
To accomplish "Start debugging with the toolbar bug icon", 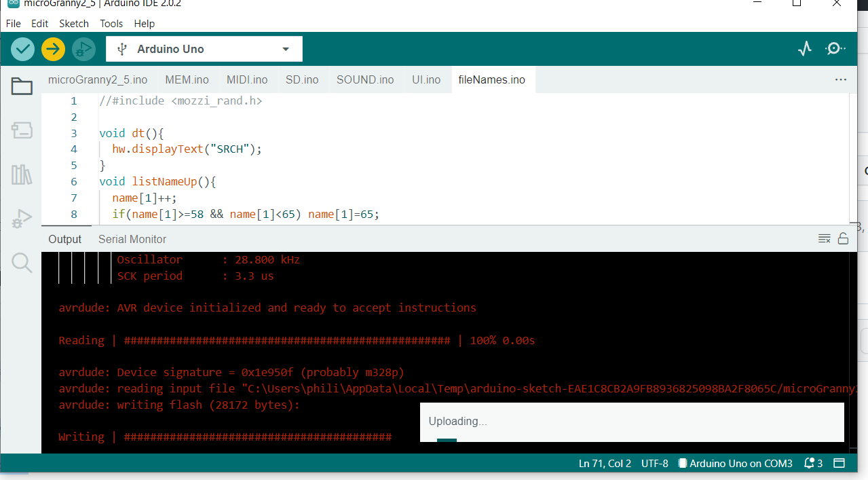I will click(x=83, y=49).
